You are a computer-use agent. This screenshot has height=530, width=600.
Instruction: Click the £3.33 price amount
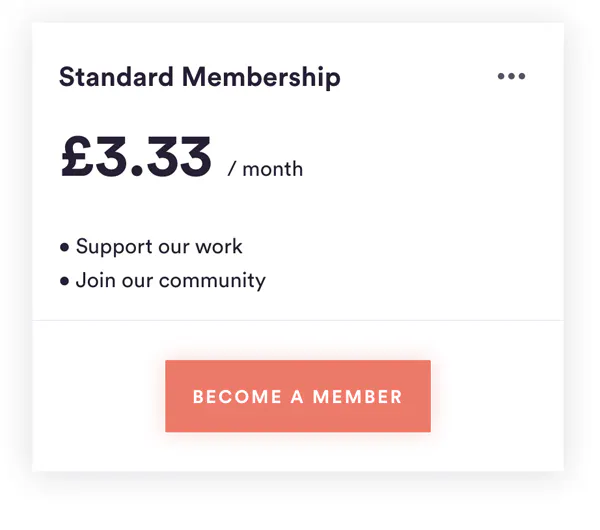pyautogui.click(x=137, y=158)
